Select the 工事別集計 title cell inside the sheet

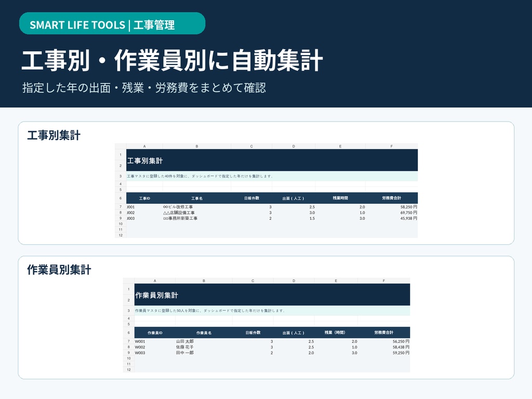272,160
